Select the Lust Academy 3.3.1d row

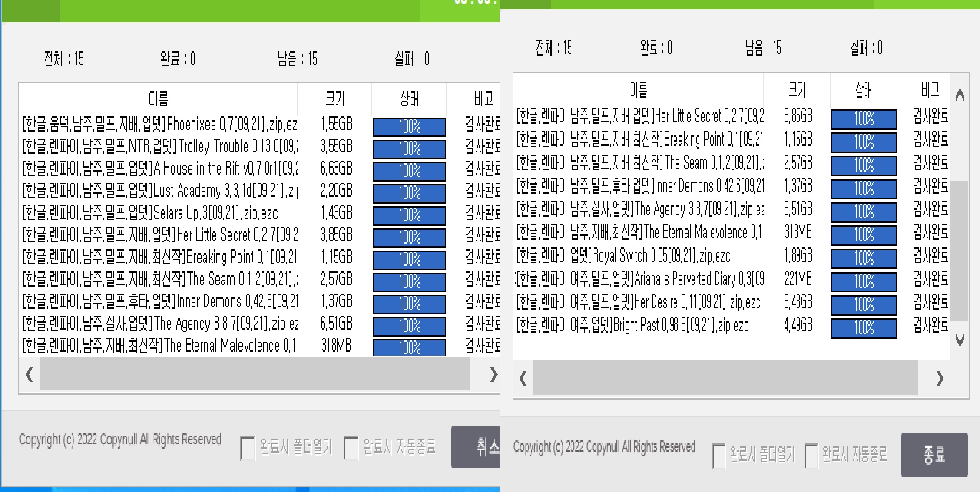pyautogui.click(x=260, y=192)
